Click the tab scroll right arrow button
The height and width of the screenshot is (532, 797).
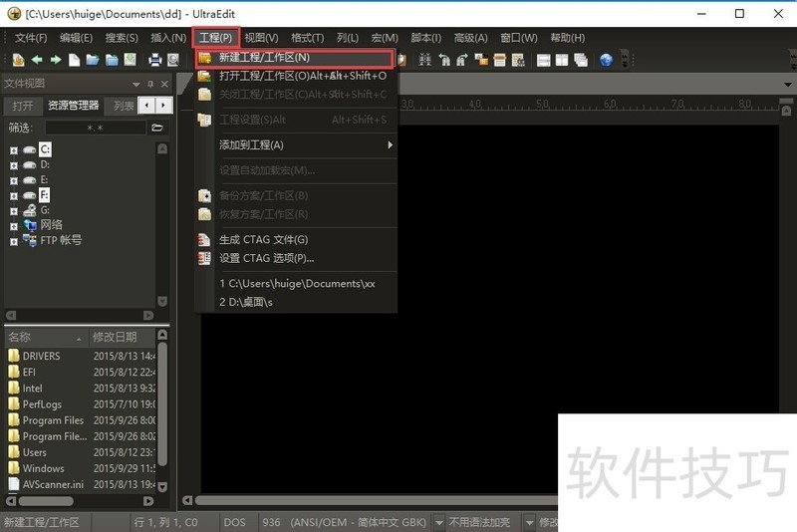click(x=163, y=106)
